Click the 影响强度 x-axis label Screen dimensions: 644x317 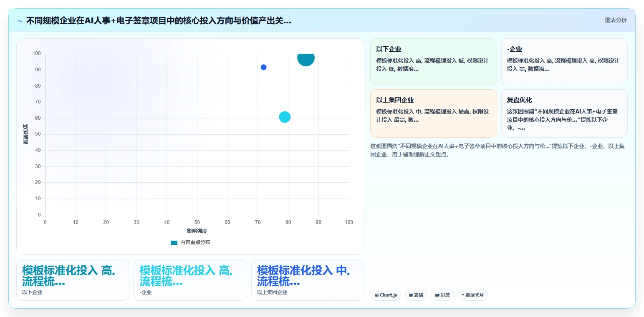pyautogui.click(x=197, y=231)
